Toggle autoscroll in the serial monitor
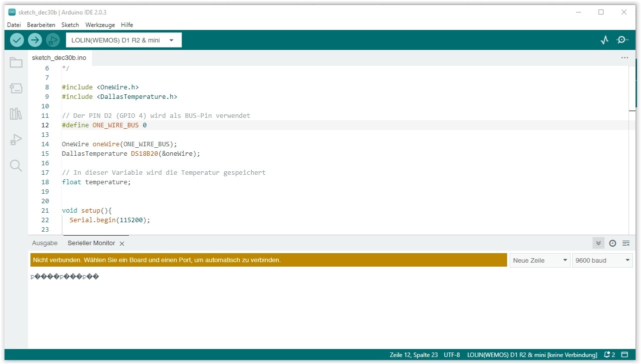Image resolution: width=641 pixels, height=364 pixels. [598, 243]
